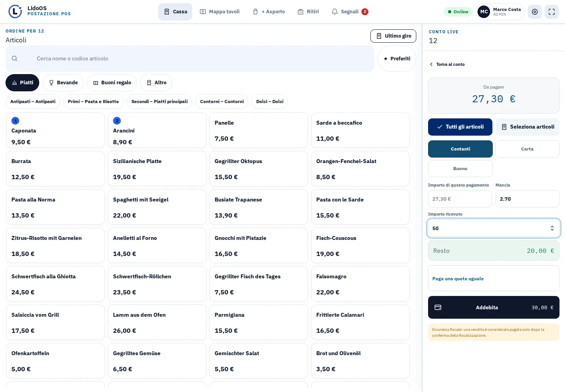Filter by Secondi – Piatti principali

coord(159,102)
